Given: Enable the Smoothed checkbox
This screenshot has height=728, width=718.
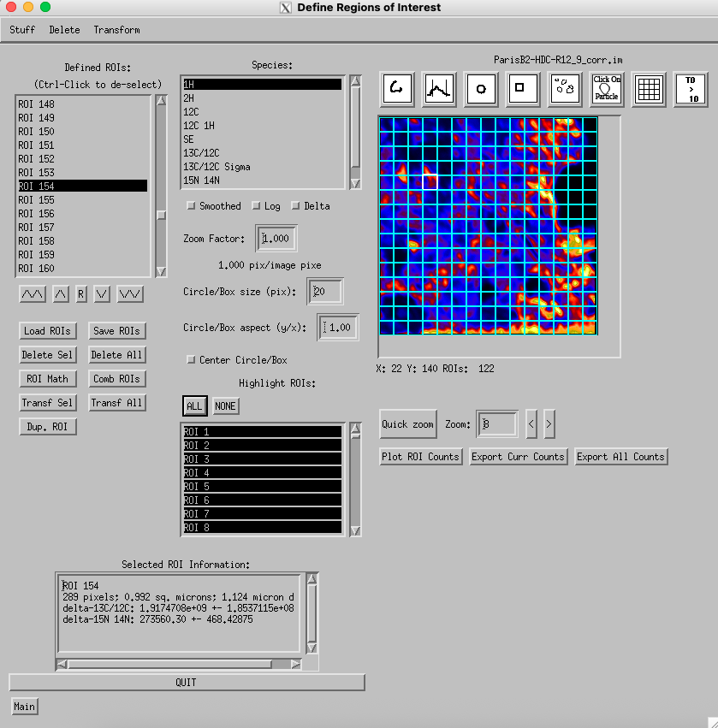Looking at the screenshot, I should [x=191, y=206].
